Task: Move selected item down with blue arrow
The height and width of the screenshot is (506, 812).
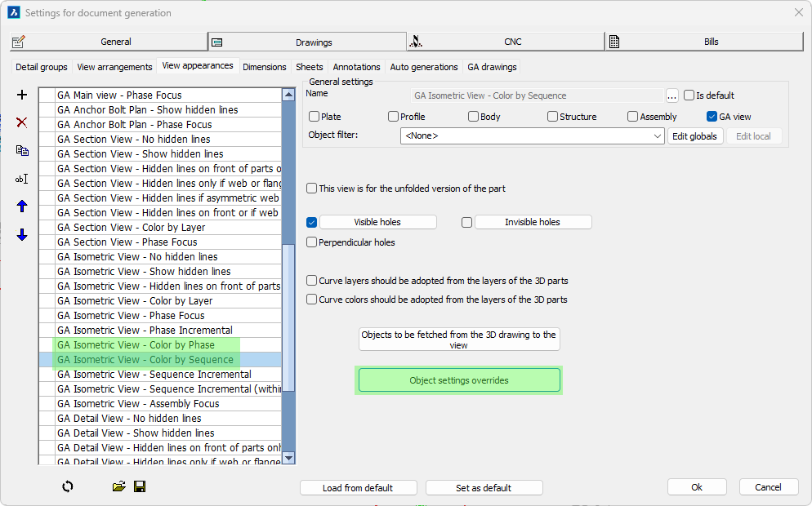Action: pyautogui.click(x=22, y=235)
